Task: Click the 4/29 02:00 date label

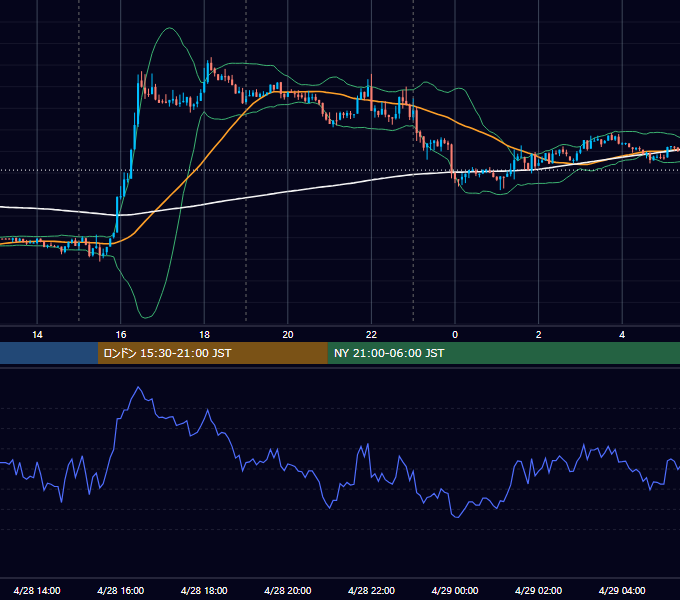Action: tap(538, 590)
